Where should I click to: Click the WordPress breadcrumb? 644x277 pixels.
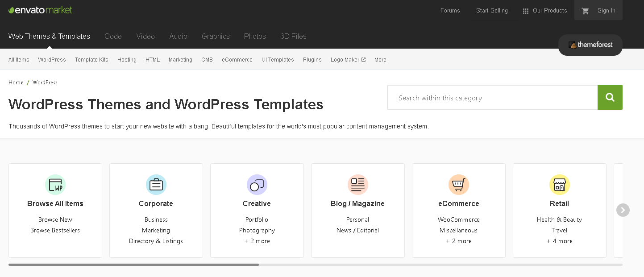click(x=45, y=83)
